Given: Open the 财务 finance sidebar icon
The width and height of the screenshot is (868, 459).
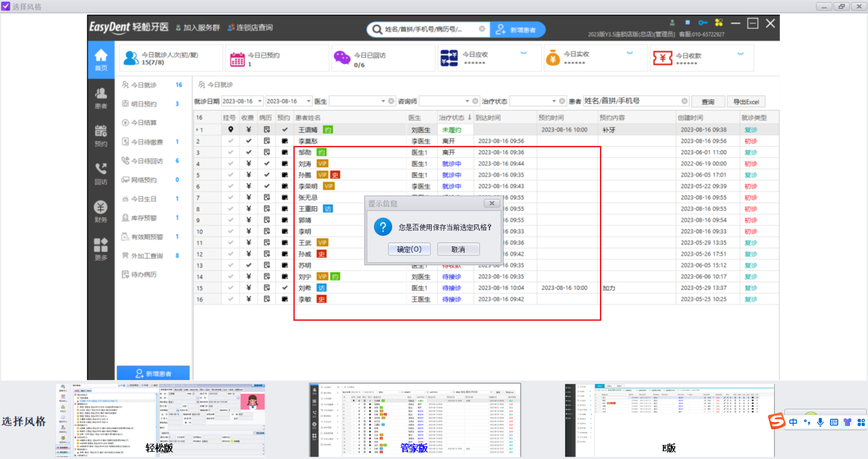Looking at the screenshot, I should pyautogui.click(x=101, y=212).
